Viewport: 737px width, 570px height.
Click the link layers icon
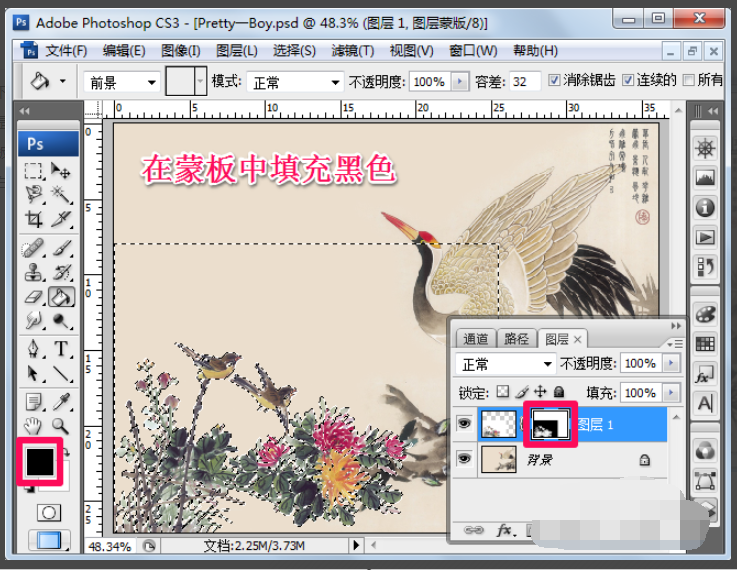[473, 531]
